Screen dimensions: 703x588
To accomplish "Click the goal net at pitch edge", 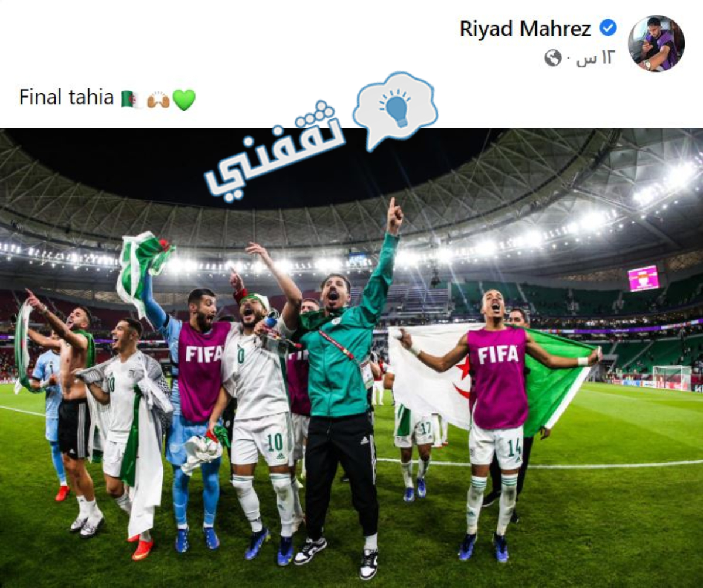I will click(672, 378).
